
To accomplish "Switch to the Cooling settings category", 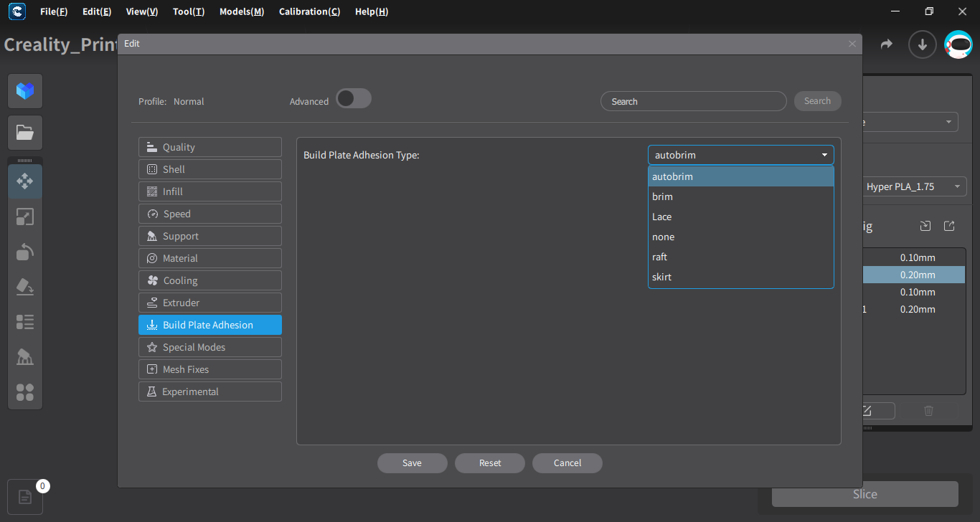I will pyautogui.click(x=210, y=280).
